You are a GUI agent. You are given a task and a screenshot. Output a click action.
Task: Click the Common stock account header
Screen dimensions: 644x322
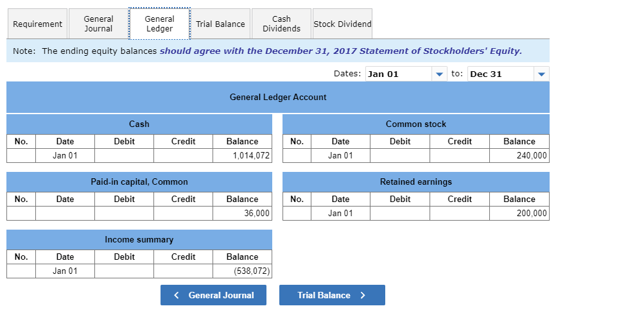tap(416, 124)
